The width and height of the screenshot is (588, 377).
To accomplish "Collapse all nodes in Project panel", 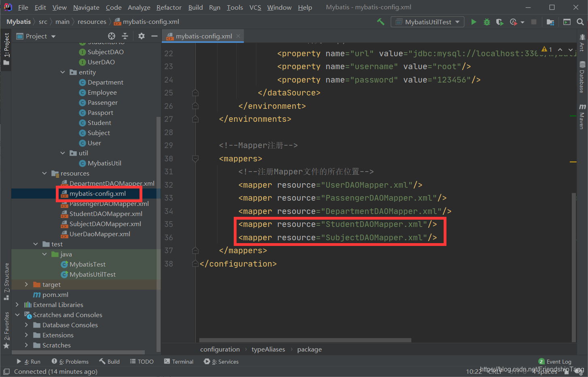I will (x=125, y=36).
